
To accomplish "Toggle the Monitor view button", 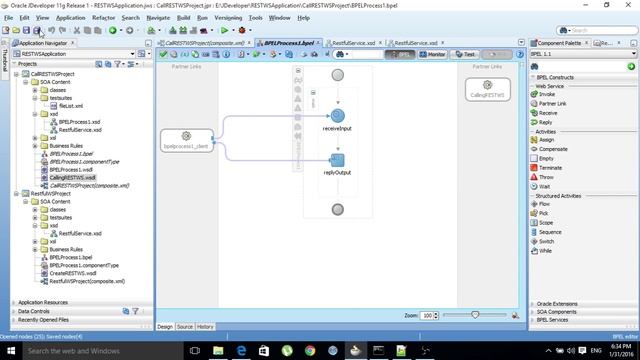I will pyautogui.click(x=432, y=54).
